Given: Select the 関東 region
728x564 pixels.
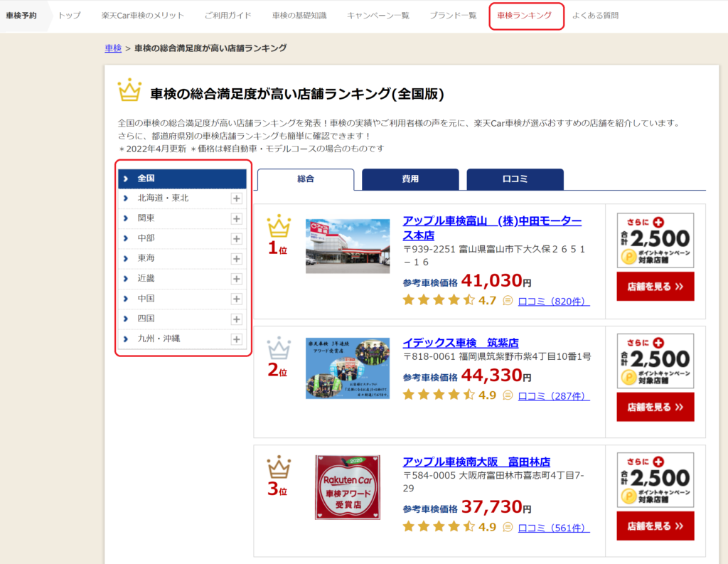Looking at the screenshot, I should [x=146, y=218].
